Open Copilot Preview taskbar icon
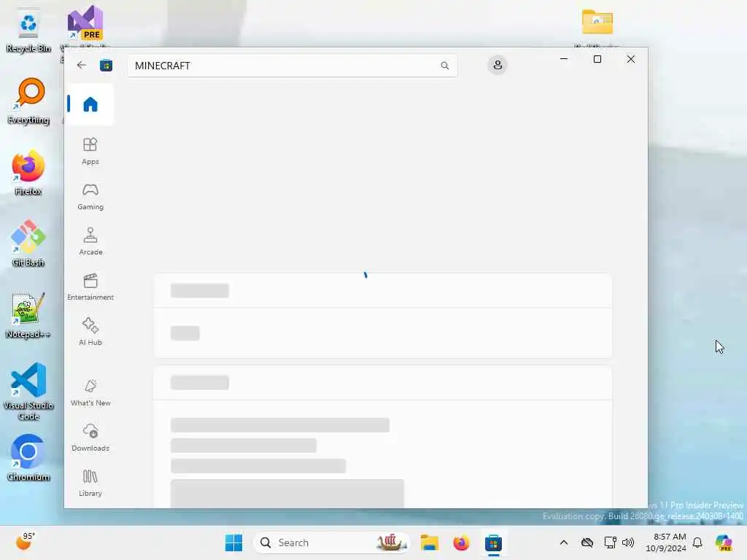 724,542
